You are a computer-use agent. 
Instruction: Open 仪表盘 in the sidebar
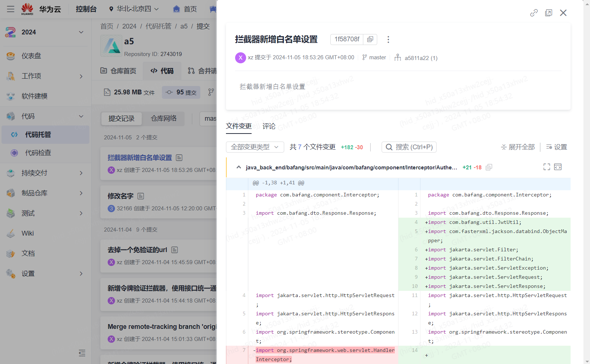pos(31,56)
